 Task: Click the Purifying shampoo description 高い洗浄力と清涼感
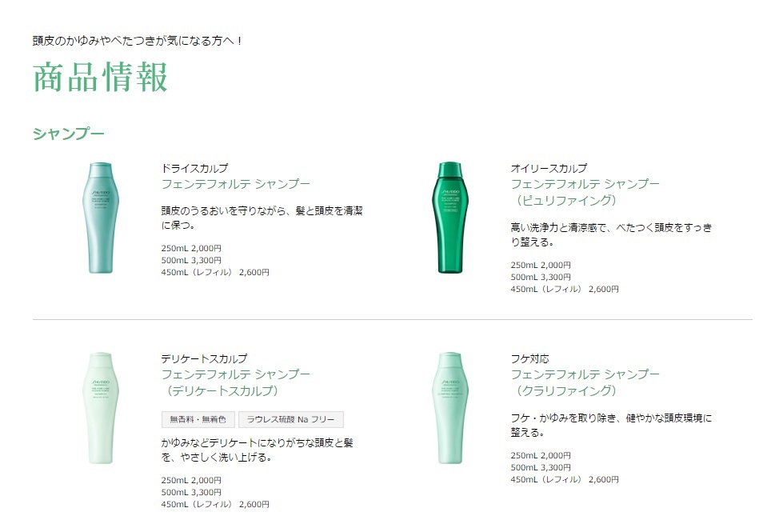611,234
